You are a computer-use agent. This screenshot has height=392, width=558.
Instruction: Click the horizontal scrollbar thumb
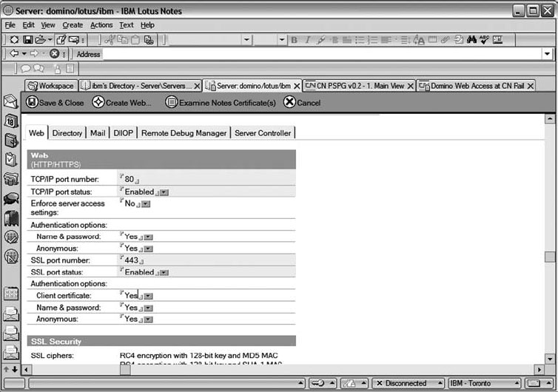pos(125,370)
